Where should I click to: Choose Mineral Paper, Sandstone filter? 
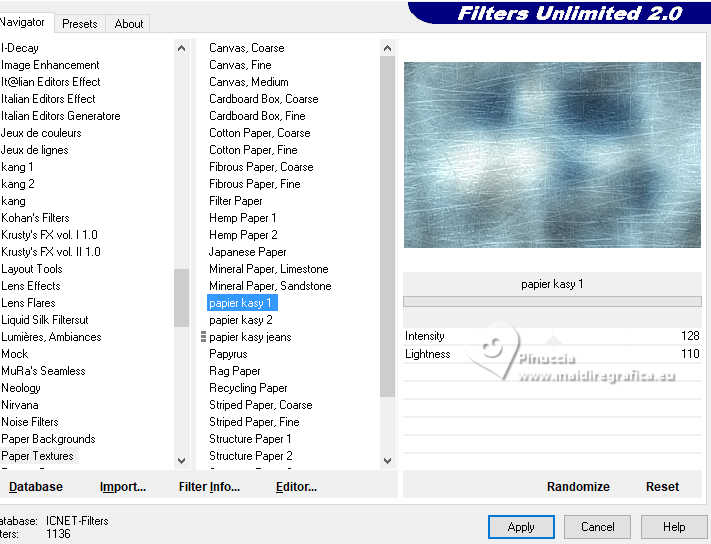coord(270,286)
